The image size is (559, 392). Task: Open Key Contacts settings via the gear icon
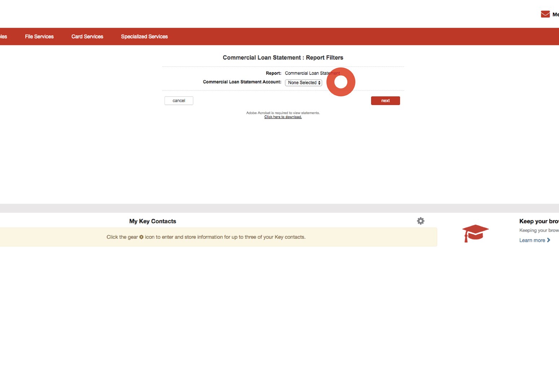pos(421,221)
